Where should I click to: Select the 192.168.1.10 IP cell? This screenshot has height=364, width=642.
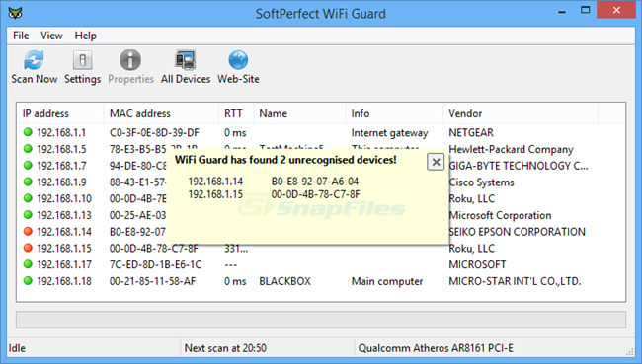coord(64,198)
